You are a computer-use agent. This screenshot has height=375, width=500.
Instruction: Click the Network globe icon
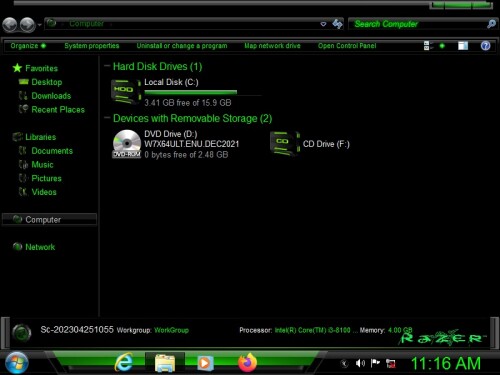coord(17,247)
